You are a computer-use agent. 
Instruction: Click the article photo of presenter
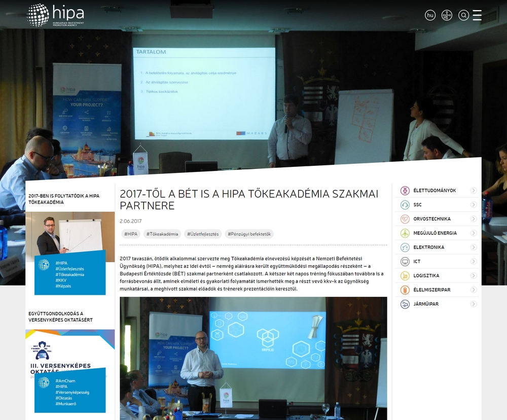coord(253,358)
